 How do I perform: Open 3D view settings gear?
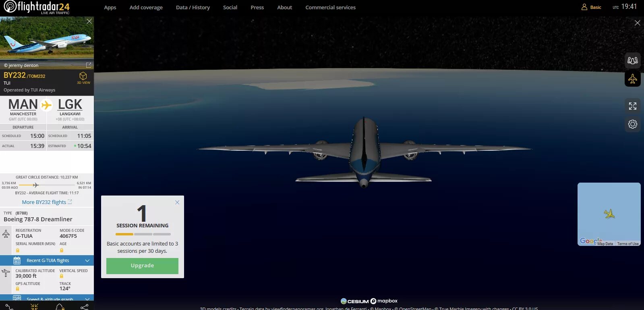[x=633, y=124]
